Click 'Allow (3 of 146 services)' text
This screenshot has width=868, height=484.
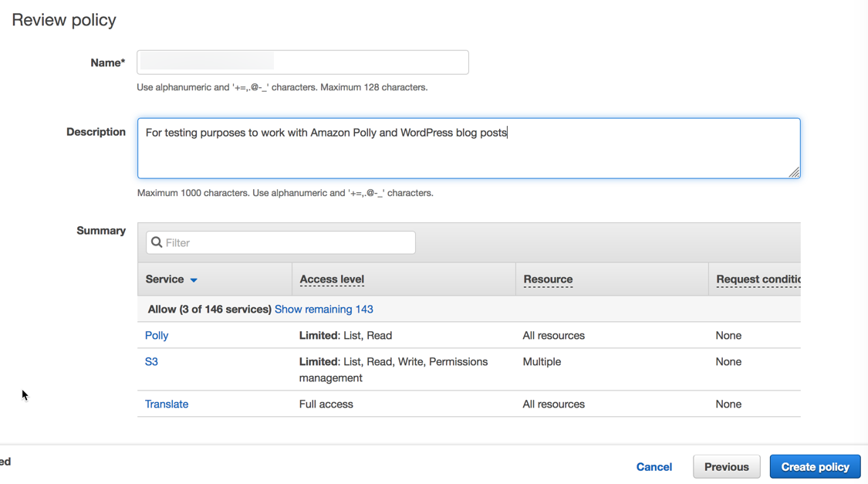pyautogui.click(x=209, y=309)
